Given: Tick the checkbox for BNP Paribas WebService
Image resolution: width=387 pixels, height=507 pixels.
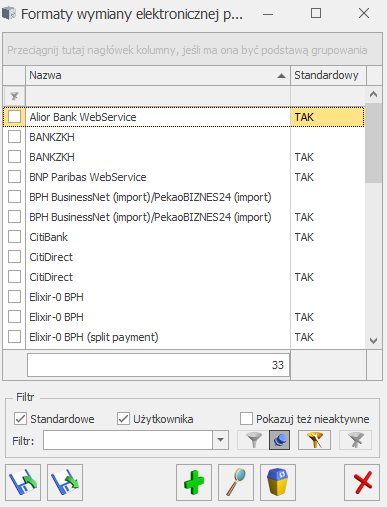Looking at the screenshot, I should pyautogui.click(x=14, y=177).
